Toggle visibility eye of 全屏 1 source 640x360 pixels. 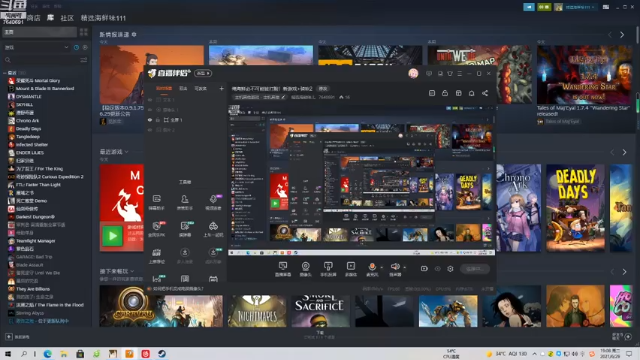click(x=150, y=120)
